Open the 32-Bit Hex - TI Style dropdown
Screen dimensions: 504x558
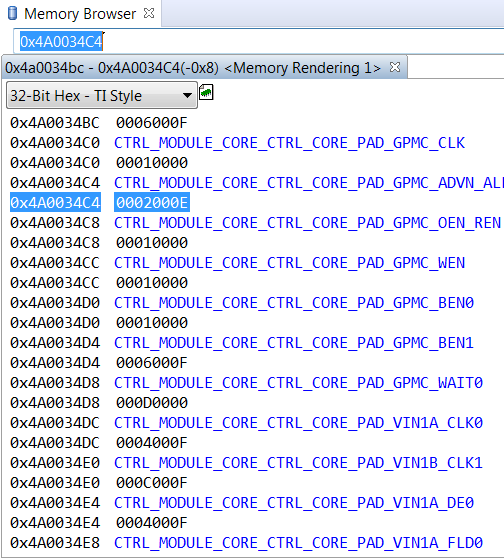pos(102,95)
